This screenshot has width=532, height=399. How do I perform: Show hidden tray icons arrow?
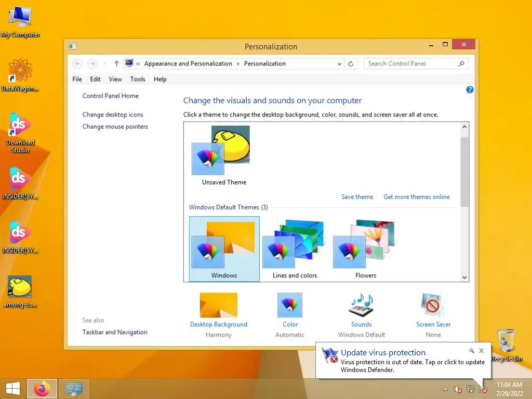tap(445, 389)
